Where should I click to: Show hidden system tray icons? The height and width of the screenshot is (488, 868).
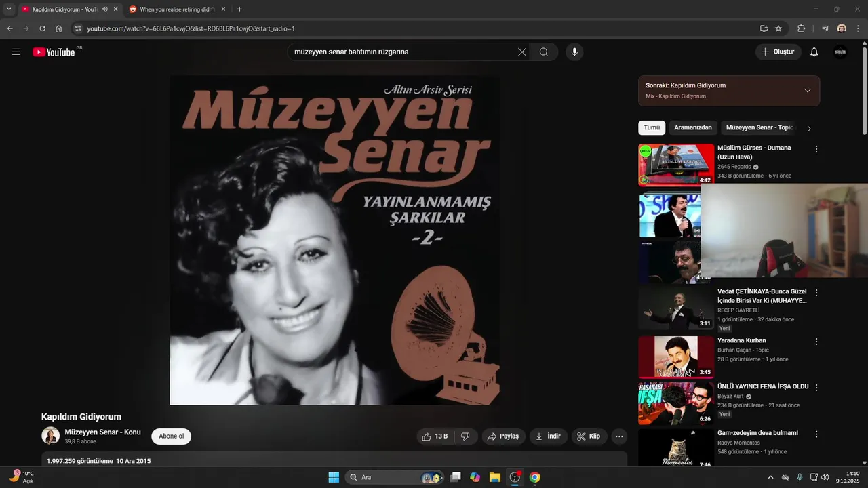770,477
